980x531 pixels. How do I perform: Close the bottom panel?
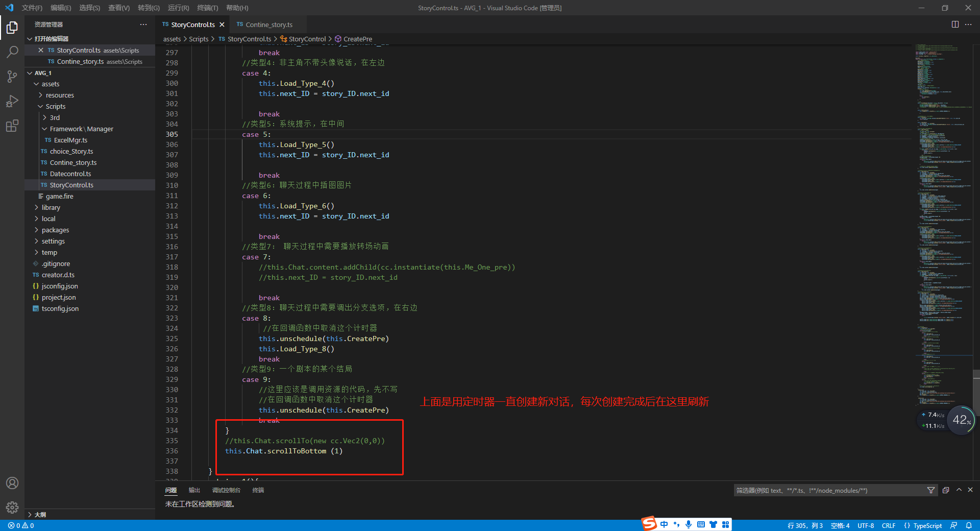click(970, 490)
